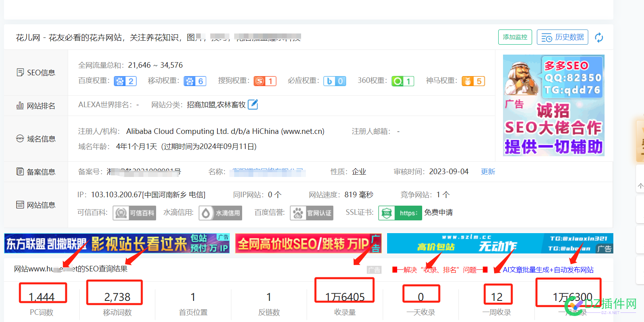Click the 更新 link next to 审核时间

click(x=488, y=171)
